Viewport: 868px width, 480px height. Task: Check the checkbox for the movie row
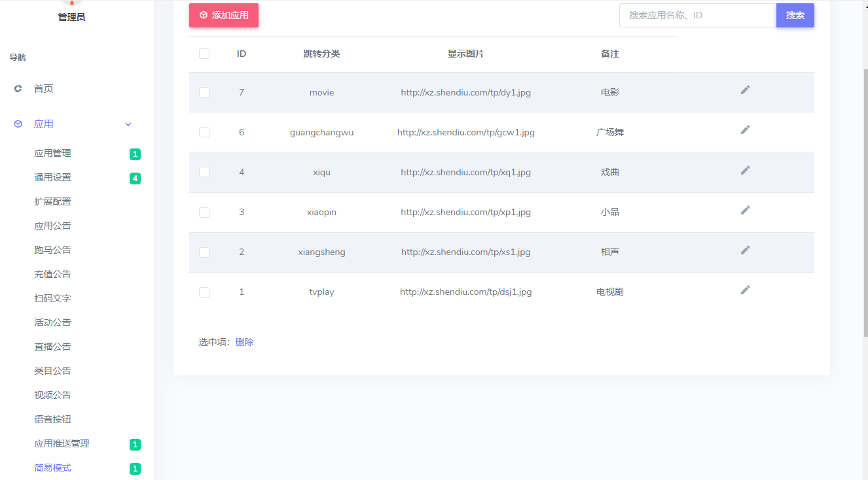click(x=204, y=92)
